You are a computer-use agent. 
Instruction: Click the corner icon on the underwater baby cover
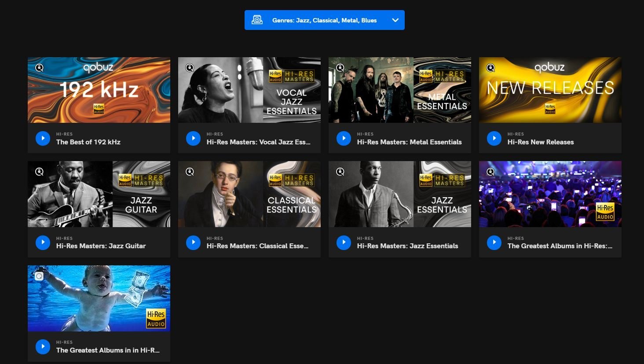39,276
